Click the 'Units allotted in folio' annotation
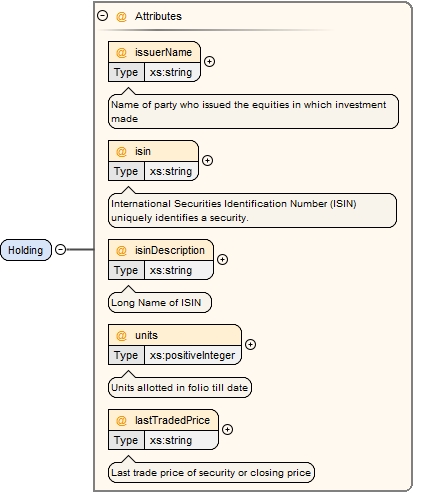The image size is (430, 493). tap(180, 387)
